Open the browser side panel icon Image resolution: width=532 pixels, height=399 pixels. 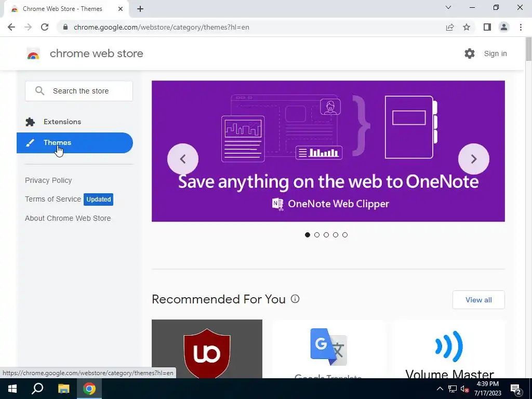pyautogui.click(x=487, y=27)
